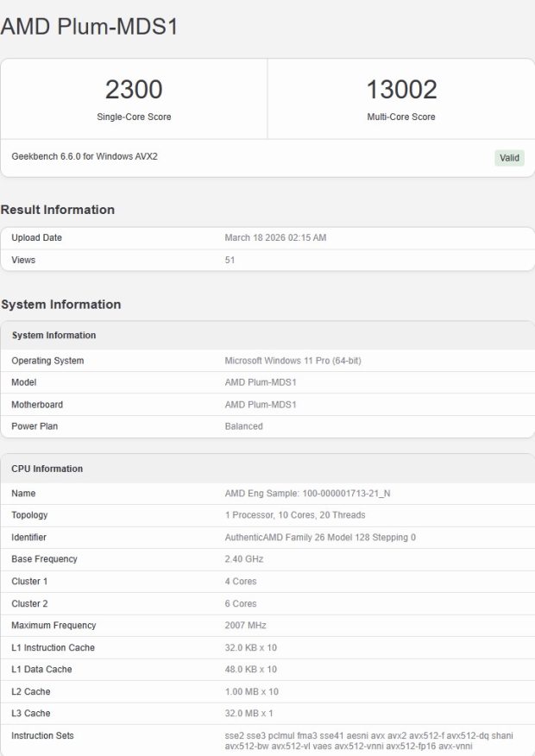Click the L3 Cache label
The image size is (535, 756).
tap(31, 713)
